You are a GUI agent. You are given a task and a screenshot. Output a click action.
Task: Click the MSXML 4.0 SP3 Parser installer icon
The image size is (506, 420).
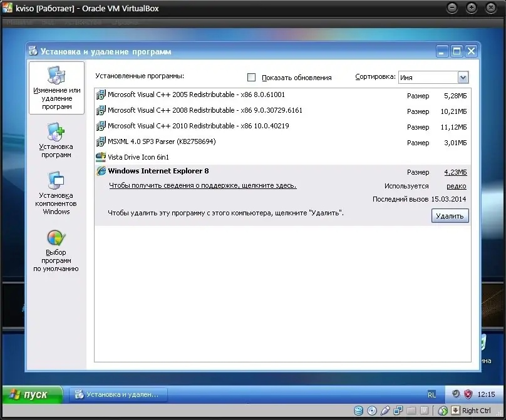click(x=100, y=141)
